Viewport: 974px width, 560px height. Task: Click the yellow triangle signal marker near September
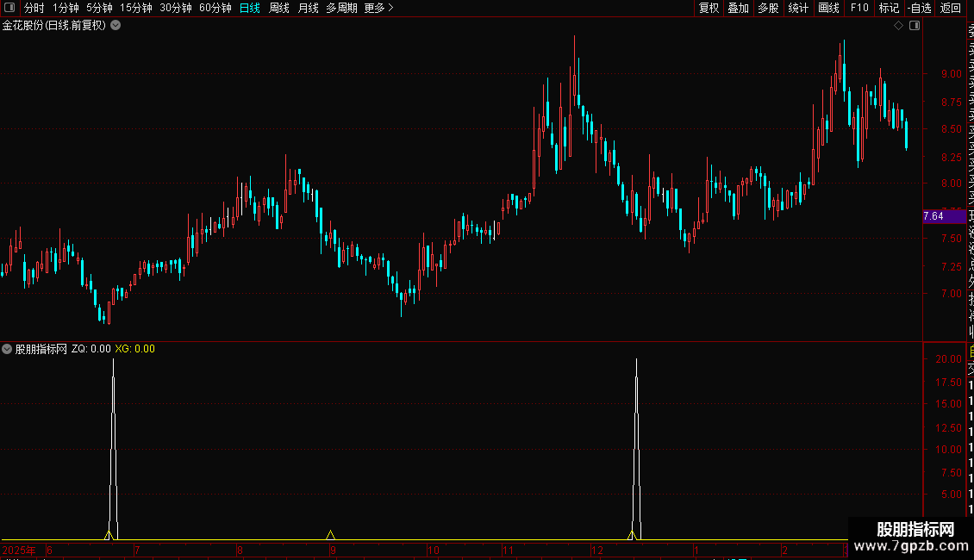pyautogui.click(x=330, y=534)
